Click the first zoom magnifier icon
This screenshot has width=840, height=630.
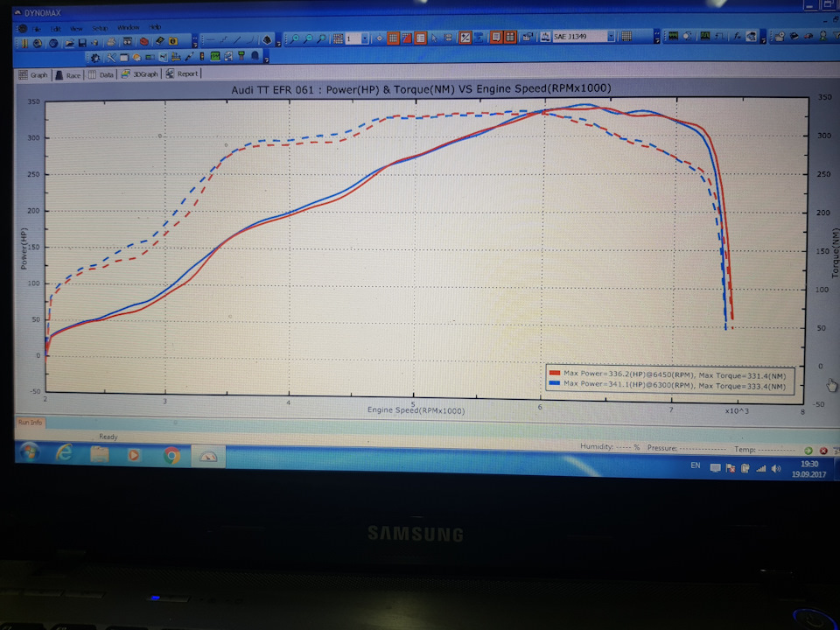[295, 39]
